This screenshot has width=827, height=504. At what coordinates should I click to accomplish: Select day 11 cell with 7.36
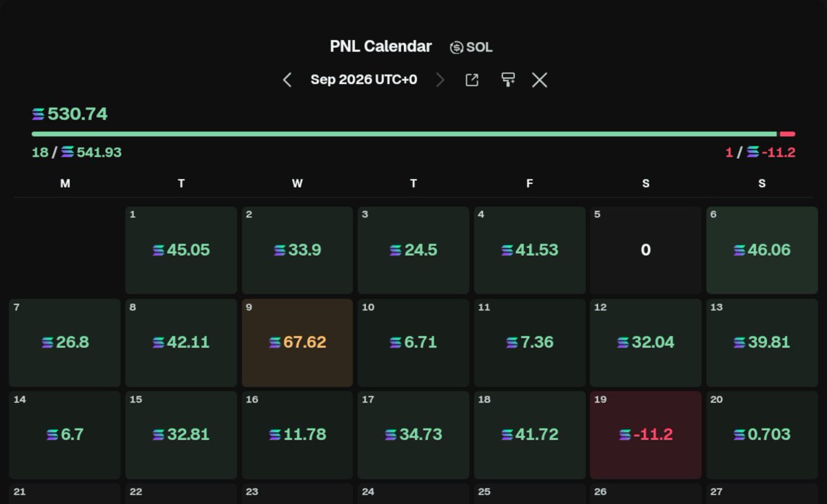coord(529,343)
